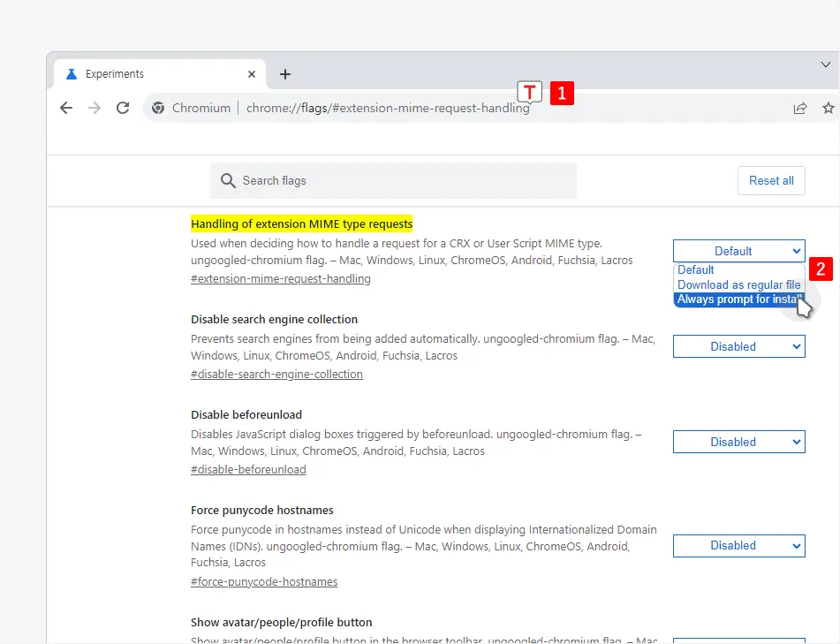Click the back navigation arrow
Image resolution: width=840 pixels, height=644 pixels.
pyautogui.click(x=66, y=108)
